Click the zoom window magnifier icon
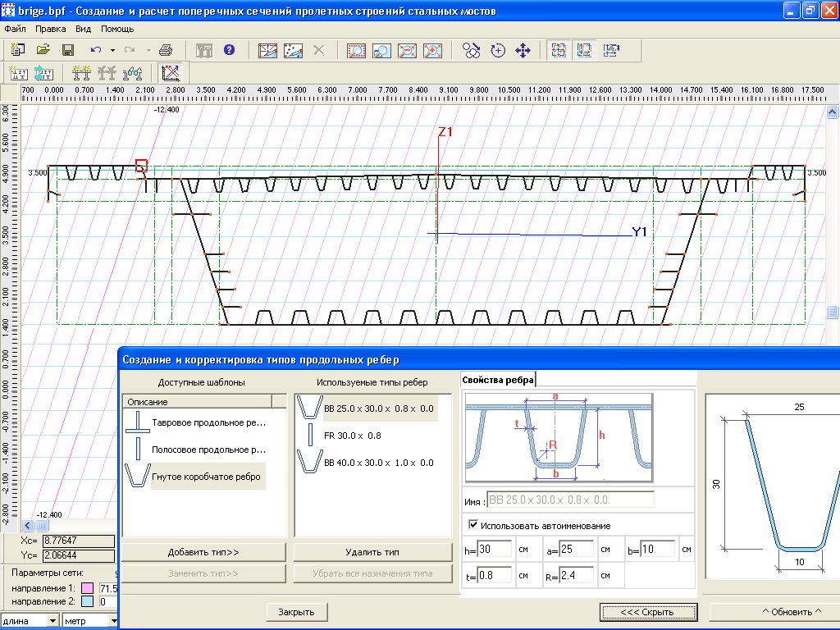Image resolution: width=840 pixels, height=630 pixels. 381,50
